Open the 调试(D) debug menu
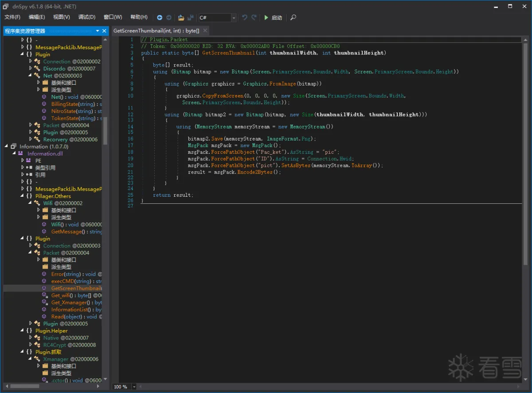 (x=87, y=17)
